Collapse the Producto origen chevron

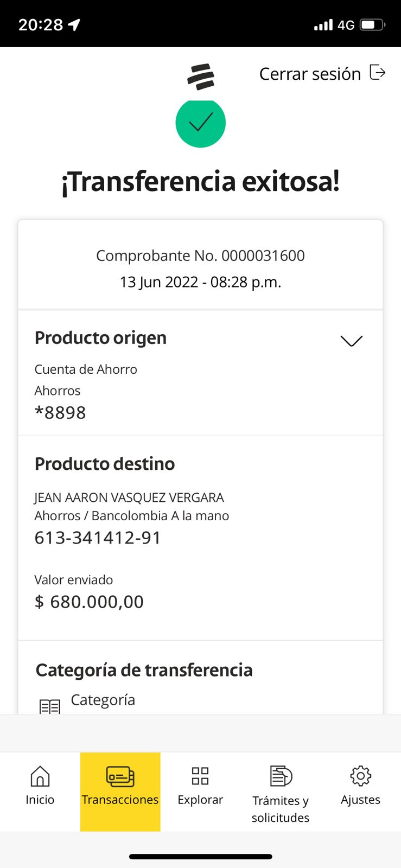[351, 341]
